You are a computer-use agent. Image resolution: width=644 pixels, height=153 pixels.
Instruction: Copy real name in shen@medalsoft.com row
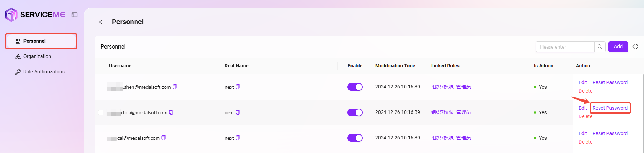[238, 87]
